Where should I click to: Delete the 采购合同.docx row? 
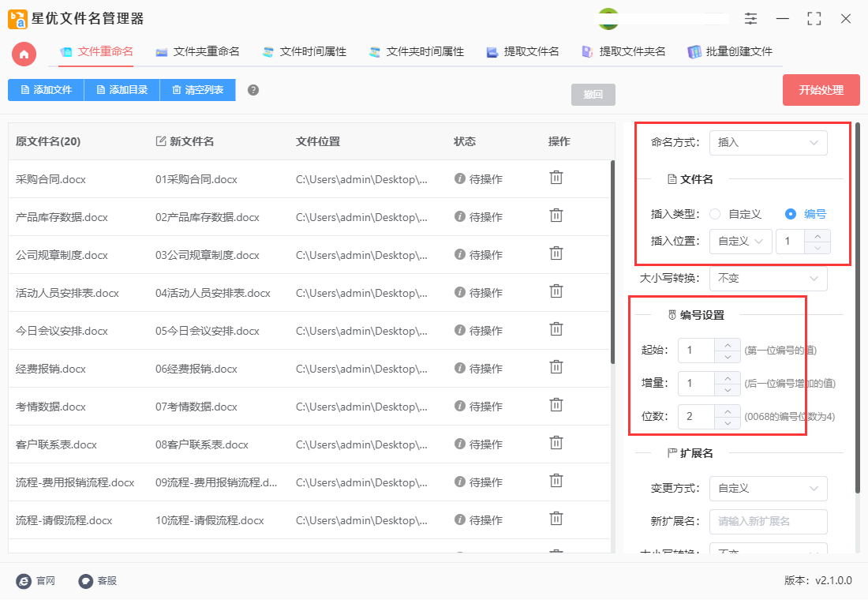point(556,178)
